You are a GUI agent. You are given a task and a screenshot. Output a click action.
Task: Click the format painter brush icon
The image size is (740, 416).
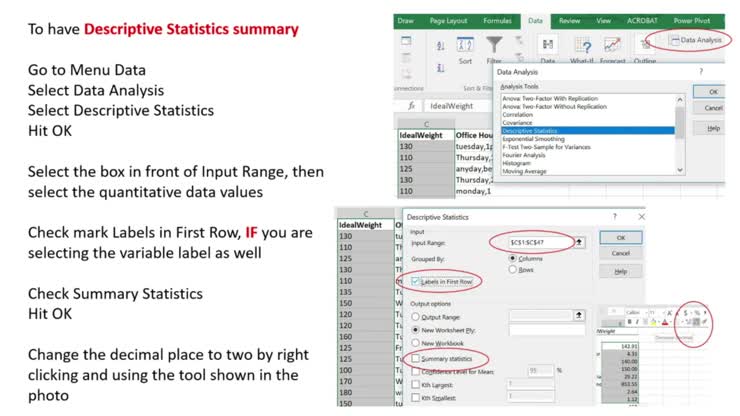(704, 322)
